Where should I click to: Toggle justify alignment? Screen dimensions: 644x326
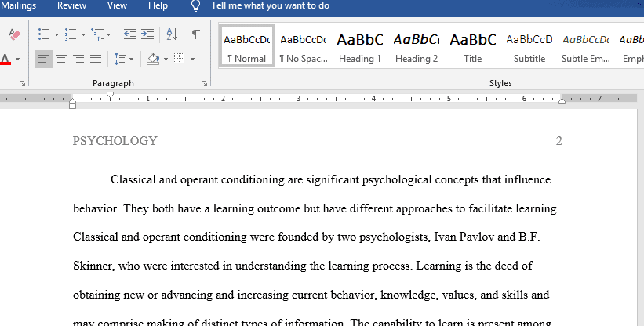pyautogui.click(x=96, y=59)
